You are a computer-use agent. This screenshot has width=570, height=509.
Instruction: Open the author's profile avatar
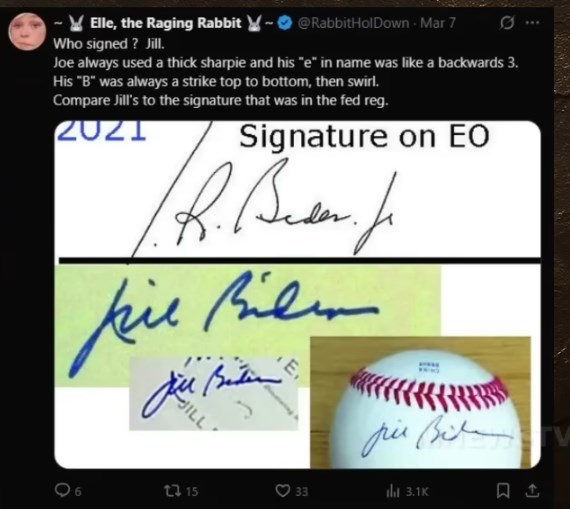(x=27, y=31)
